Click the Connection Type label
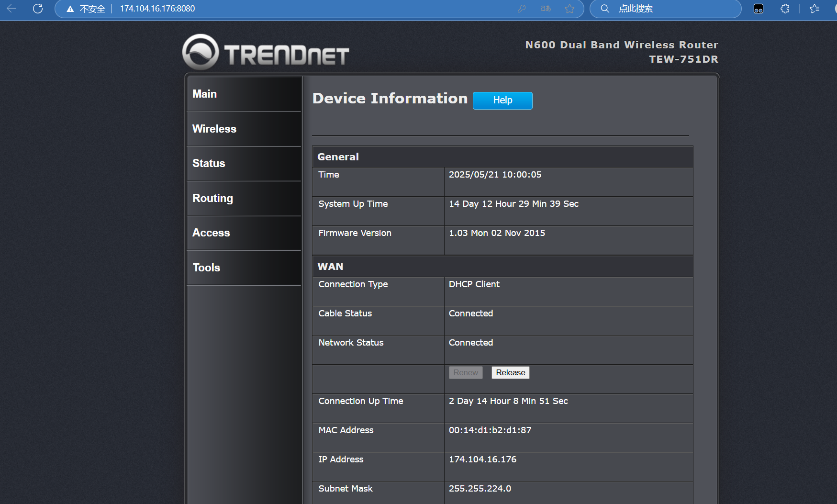The image size is (837, 504). pos(353,284)
